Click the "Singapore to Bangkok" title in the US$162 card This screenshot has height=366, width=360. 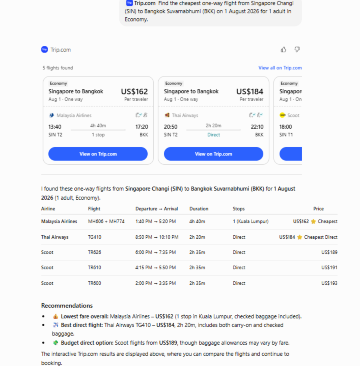(76, 91)
